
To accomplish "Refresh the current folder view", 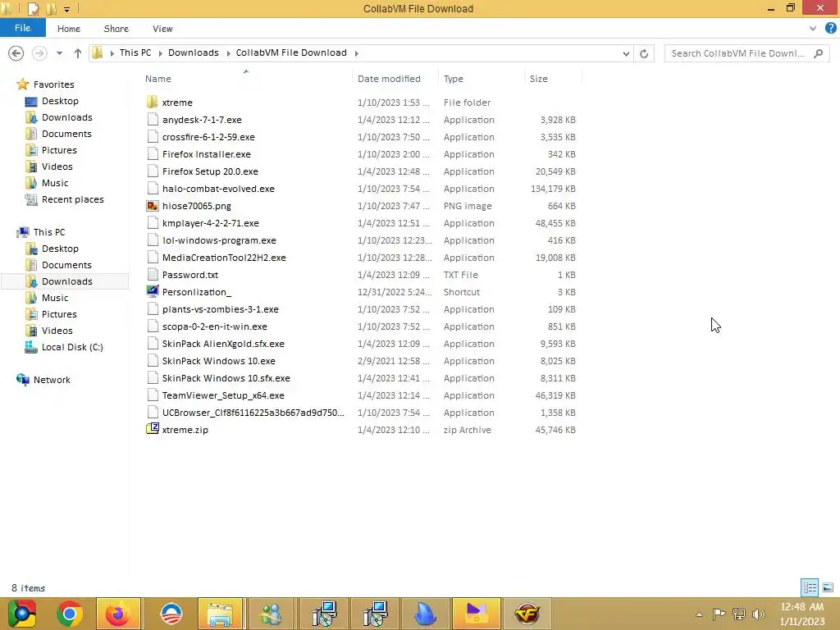I will [x=644, y=53].
